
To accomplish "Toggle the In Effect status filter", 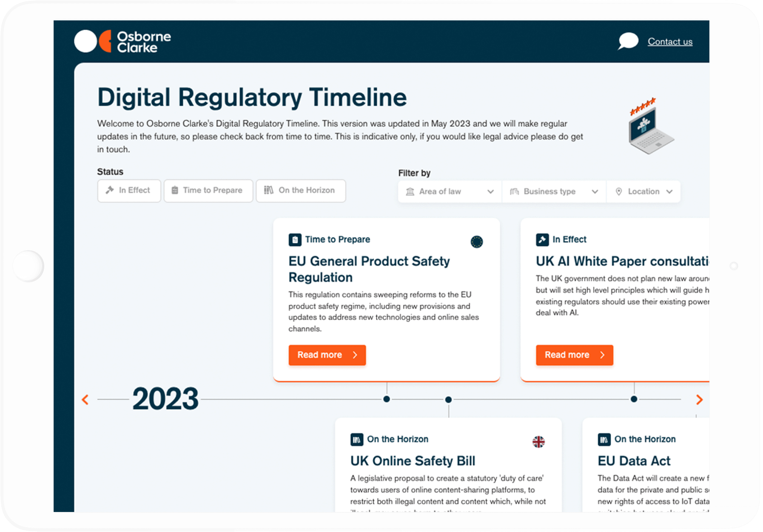I will 129,191.
